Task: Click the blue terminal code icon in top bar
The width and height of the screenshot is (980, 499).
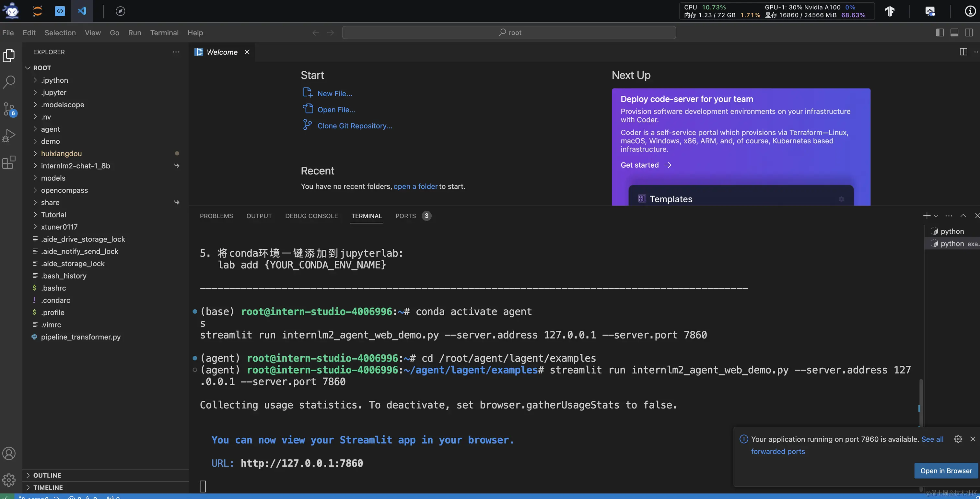Action: click(60, 11)
